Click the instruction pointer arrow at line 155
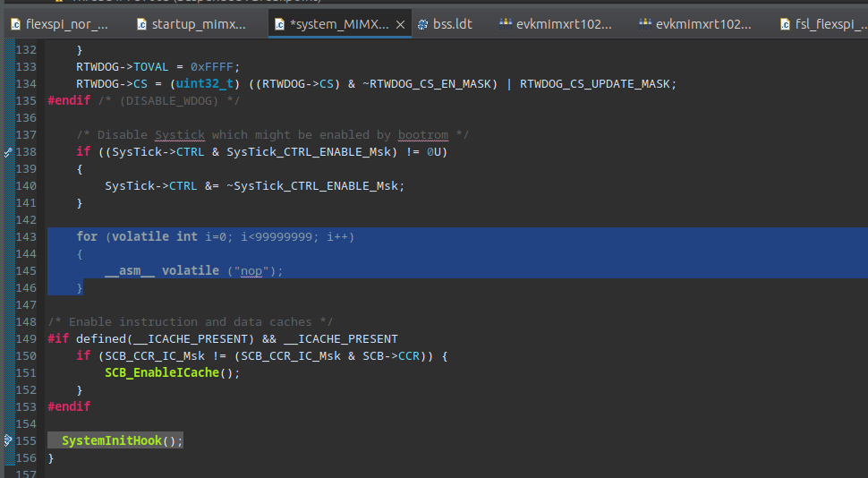This screenshot has height=478, width=868. (x=9, y=440)
